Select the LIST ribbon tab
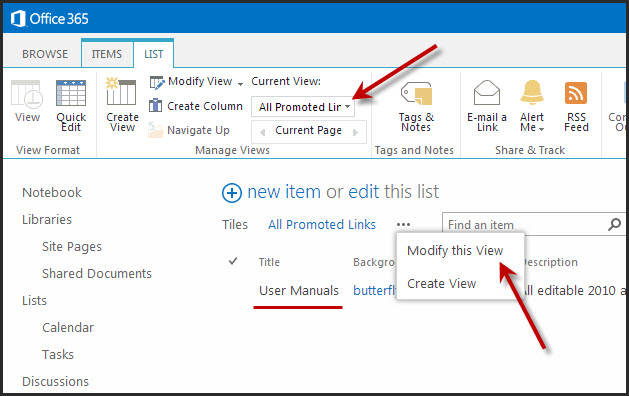629x396 pixels. [154, 54]
